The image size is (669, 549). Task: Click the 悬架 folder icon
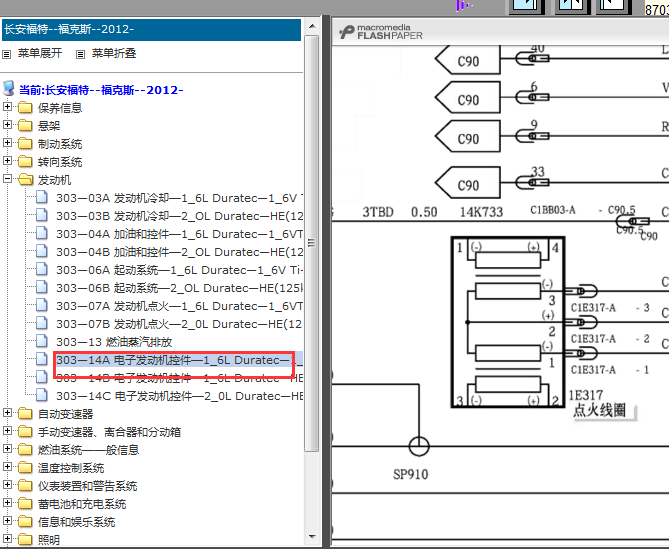25,125
